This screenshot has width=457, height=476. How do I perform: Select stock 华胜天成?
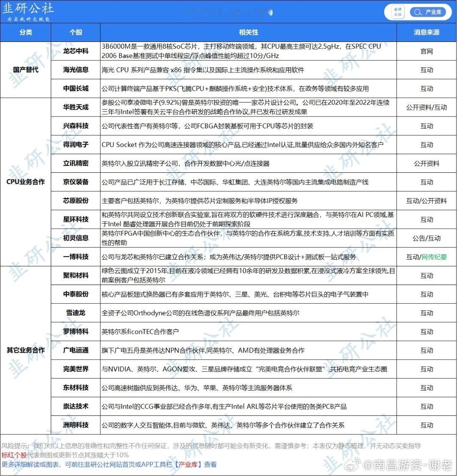tap(76, 107)
